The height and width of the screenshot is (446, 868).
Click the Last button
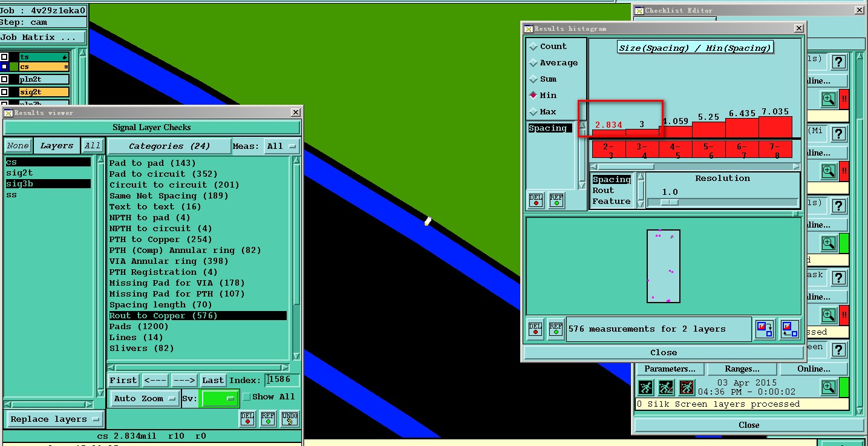click(x=213, y=380)
